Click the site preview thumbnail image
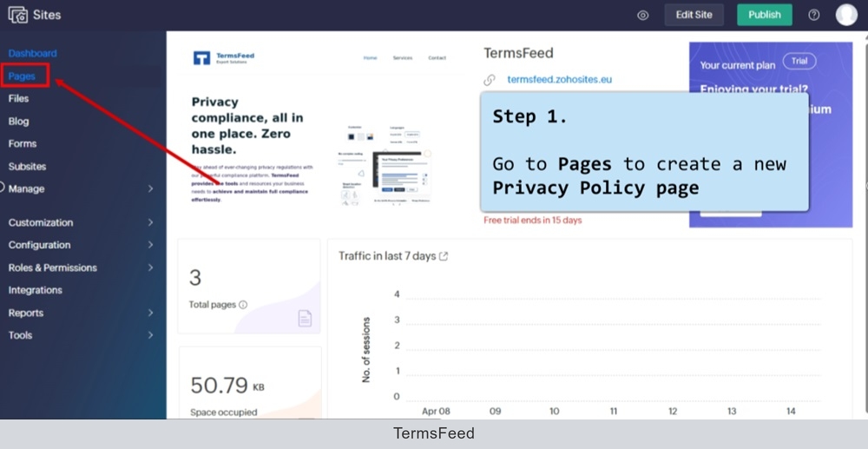The image size is (868, 449). (x=321, y=128)
